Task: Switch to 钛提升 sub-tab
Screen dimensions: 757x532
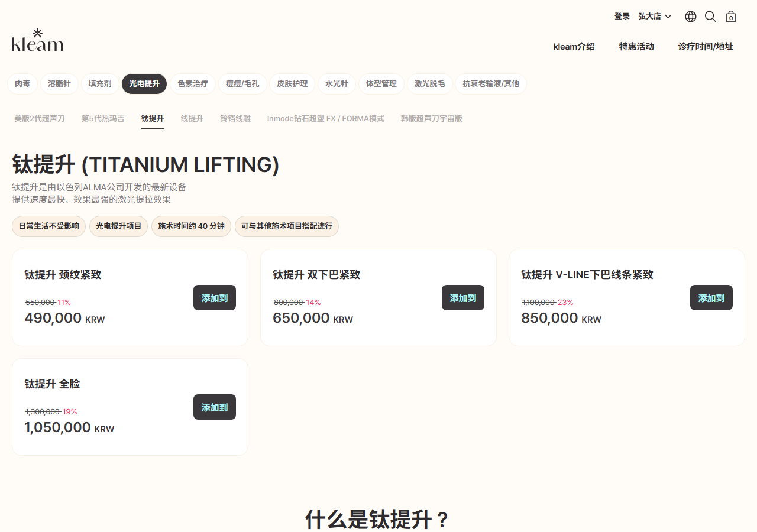Action: (153, 118)
